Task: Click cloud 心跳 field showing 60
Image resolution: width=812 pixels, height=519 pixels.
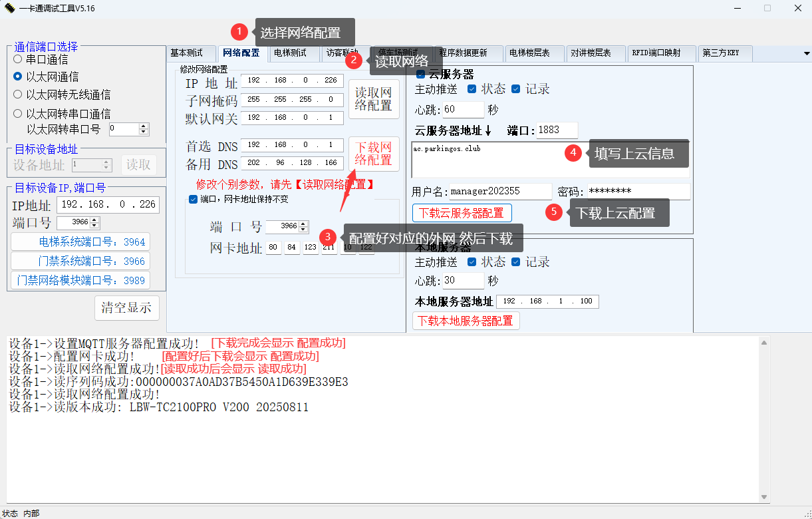Action: coord(463,109)
